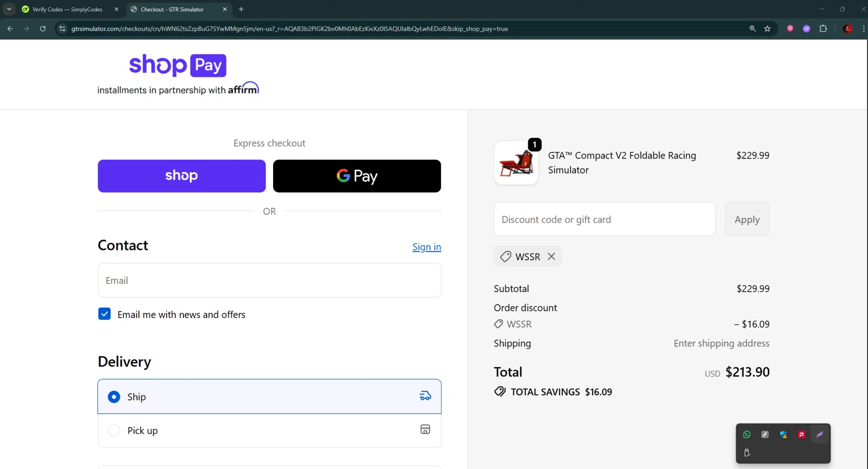The image size is (868, 469).
Task: Reload the checkout page
Action: coord(42,28)
